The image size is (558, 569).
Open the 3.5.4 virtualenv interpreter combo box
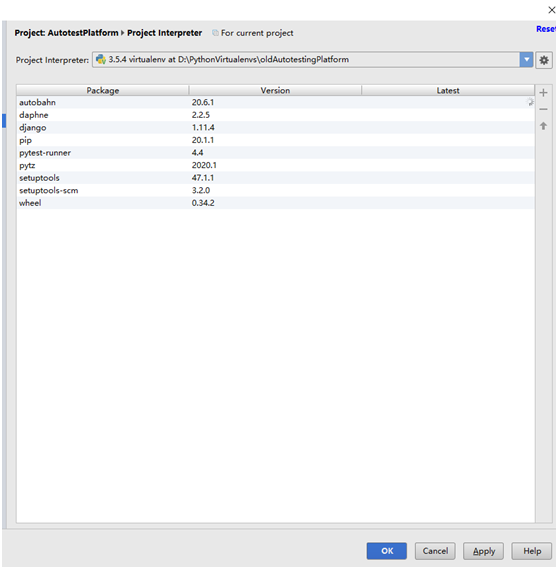click(312, 60)
